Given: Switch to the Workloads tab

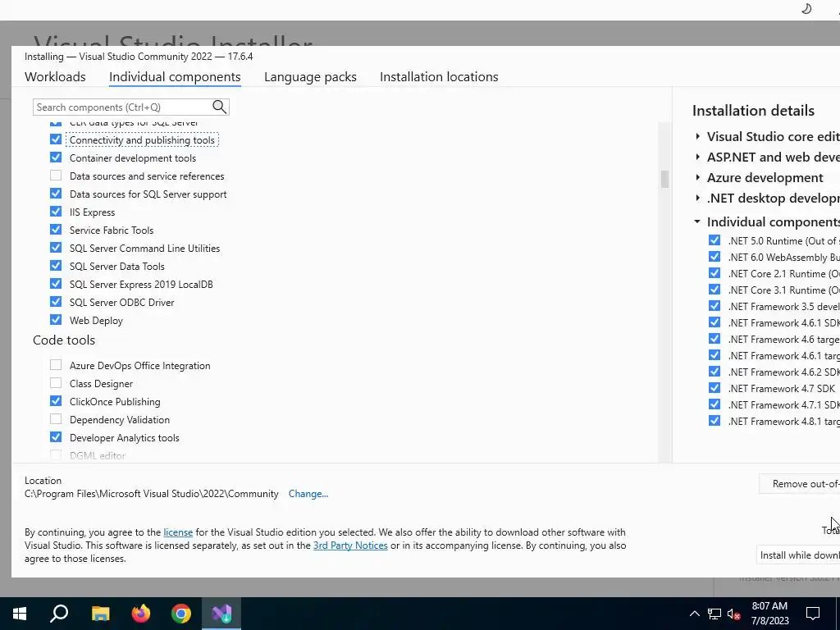Looking at the screenshot, I should coord(55,76).
